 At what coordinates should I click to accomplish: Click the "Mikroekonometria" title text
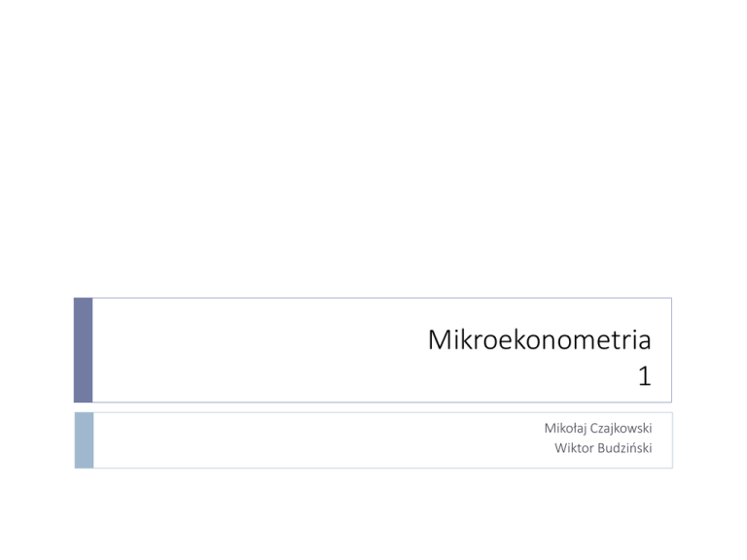click(x=539, y=342)
